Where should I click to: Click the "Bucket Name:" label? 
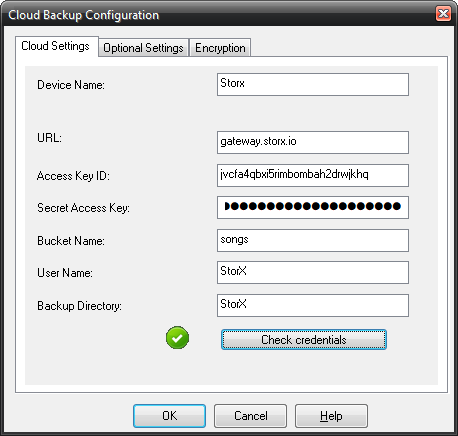tap(71, 241)
